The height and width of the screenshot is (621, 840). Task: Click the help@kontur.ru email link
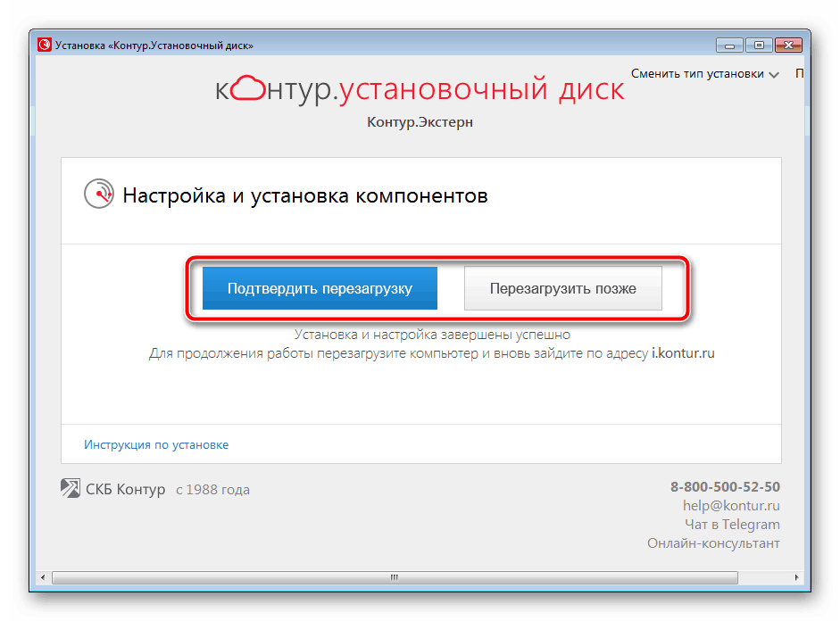[x=731, y=506]
